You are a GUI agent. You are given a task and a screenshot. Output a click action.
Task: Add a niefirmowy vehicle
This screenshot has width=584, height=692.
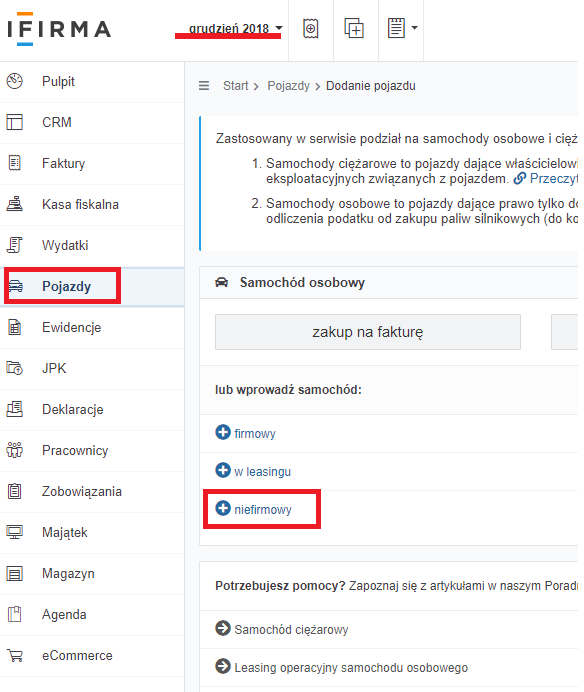(x=253, y=509)
